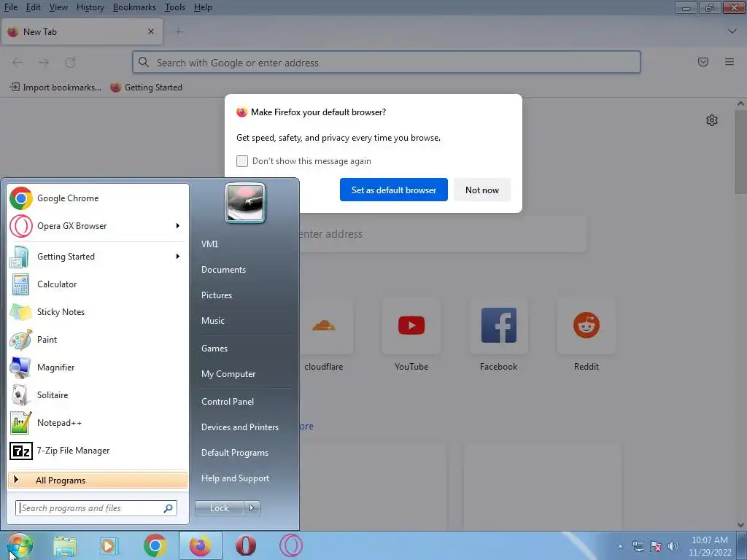
Task: Show hidden tray icons arrow
Action: pos(620,546)
